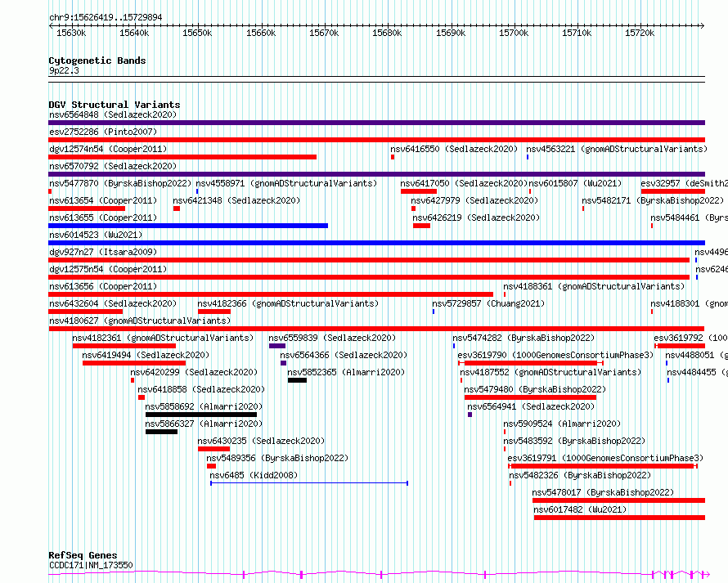The image size is (728, 583).
Task: Click nsv4182361 gnomADStructuralVariants label
Action: click(x=163, y=338)
